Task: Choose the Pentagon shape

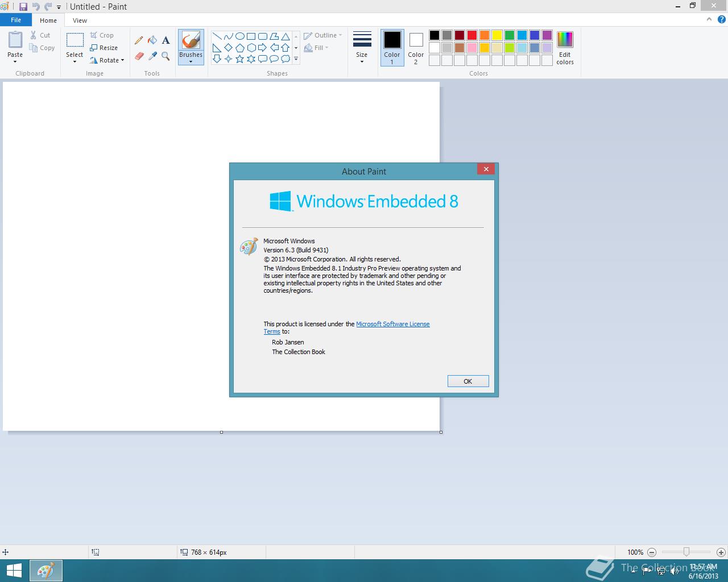Action: click(240, 48)
